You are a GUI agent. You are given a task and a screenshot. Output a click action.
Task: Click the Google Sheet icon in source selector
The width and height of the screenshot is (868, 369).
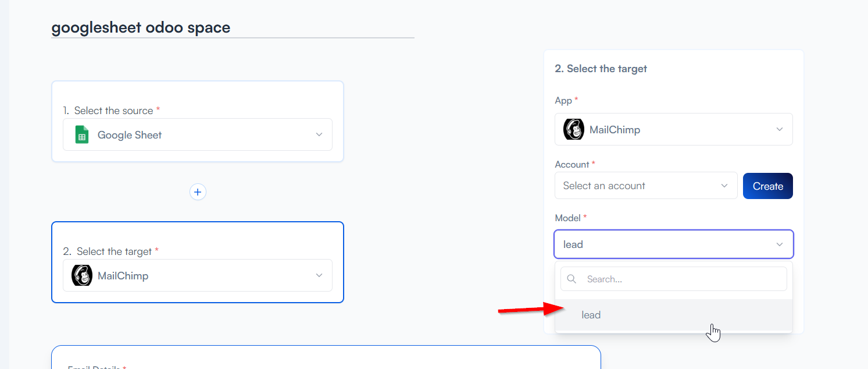[82, 135]
